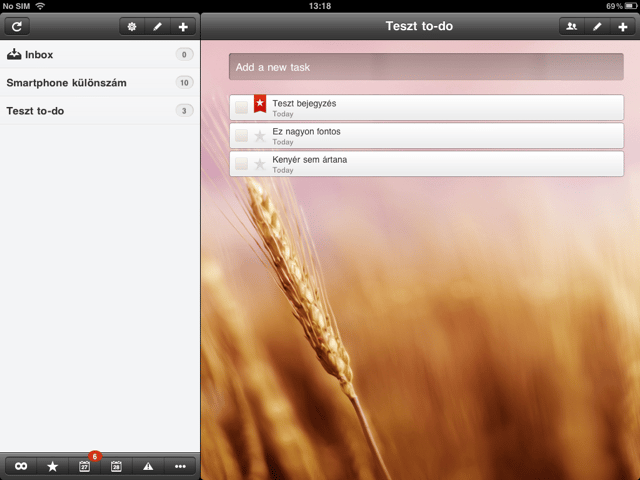The width and height of the screenshot is (640, 480).
Task: Open today calendar filter with badge
Action: 84,466
